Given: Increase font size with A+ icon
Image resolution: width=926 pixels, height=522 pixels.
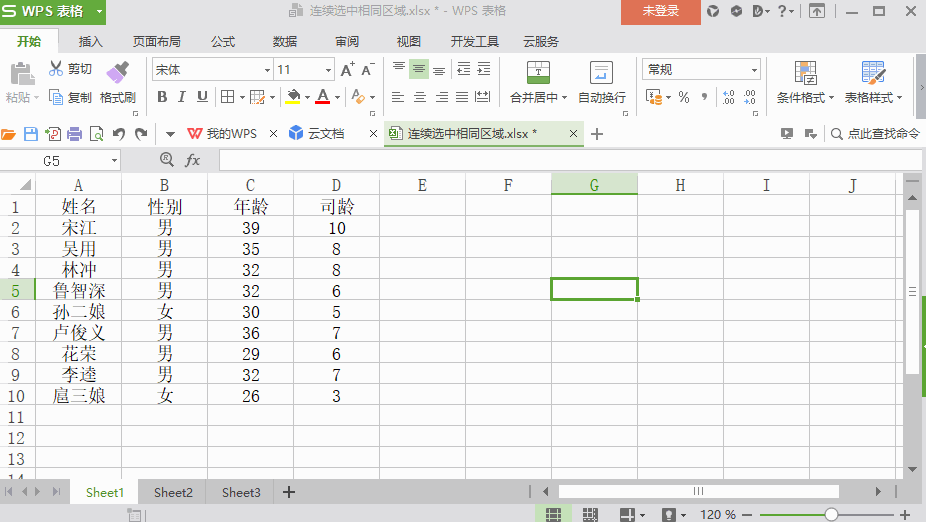Looking at the screenshot, I should pos(348,70).
